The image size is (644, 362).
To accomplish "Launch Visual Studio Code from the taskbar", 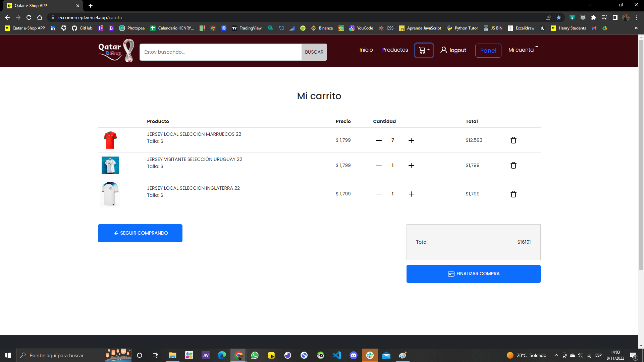I will pos(337,355).
